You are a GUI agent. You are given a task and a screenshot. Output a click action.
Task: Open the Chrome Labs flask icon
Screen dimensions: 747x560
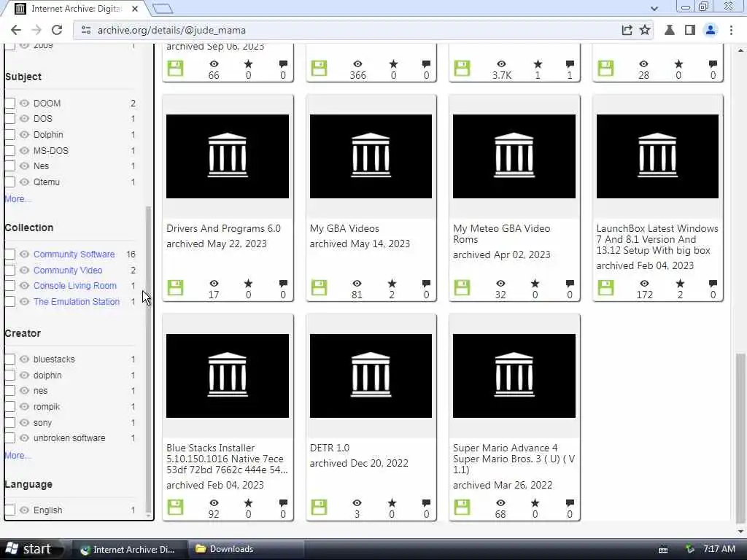[x=670, y=30]
